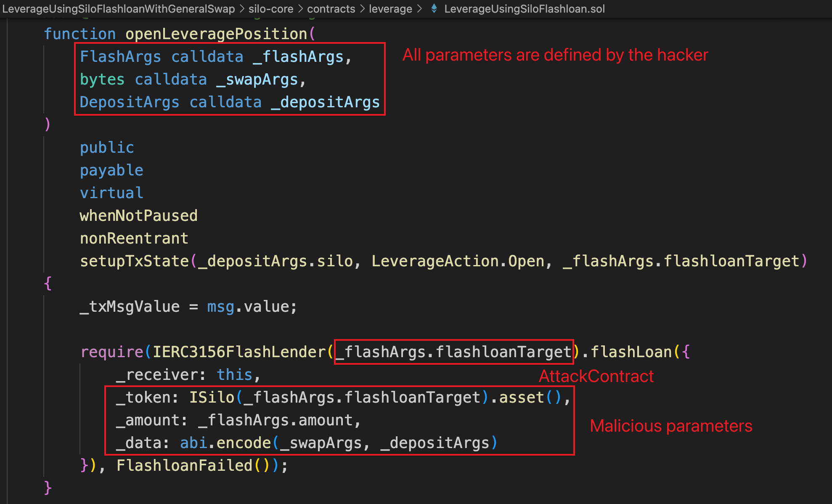
Task: Click the Solidity file icon in breadcrumb
Action: (x=434, y=8)
